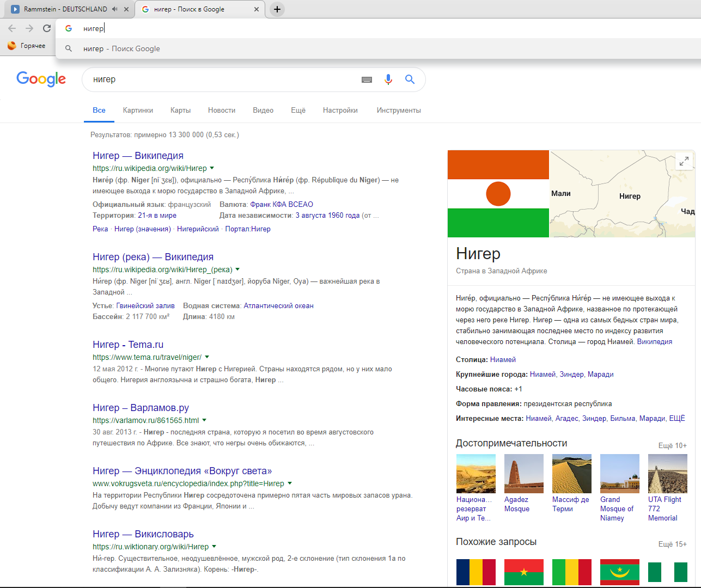
Task: Start voice search with microphone
Action: (388, 79)
